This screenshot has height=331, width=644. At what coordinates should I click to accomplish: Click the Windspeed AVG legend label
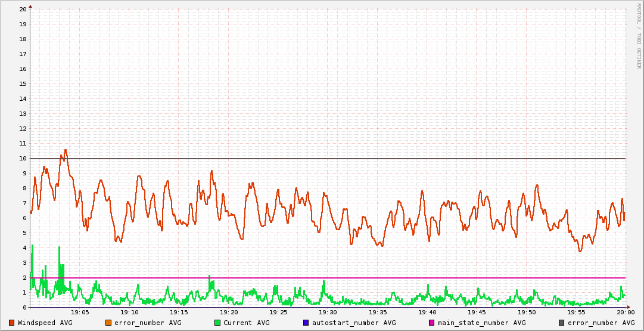pyautogui.click(x=45, y=323)
